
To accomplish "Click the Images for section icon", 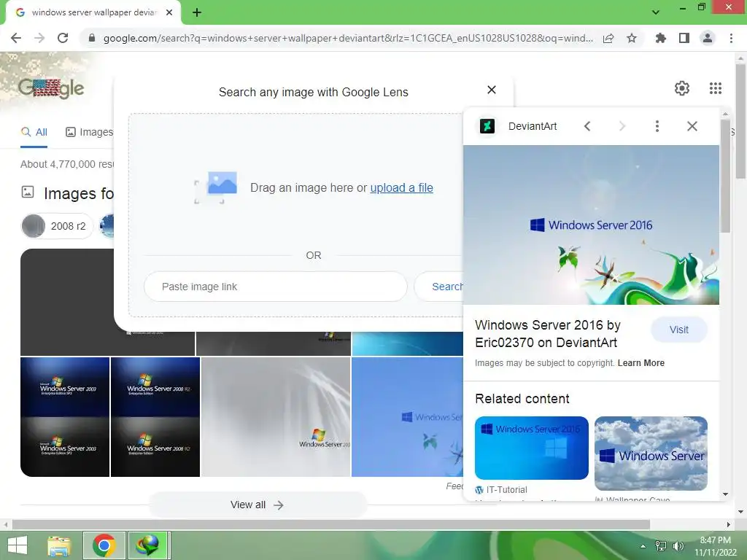I will coord(28,192).
